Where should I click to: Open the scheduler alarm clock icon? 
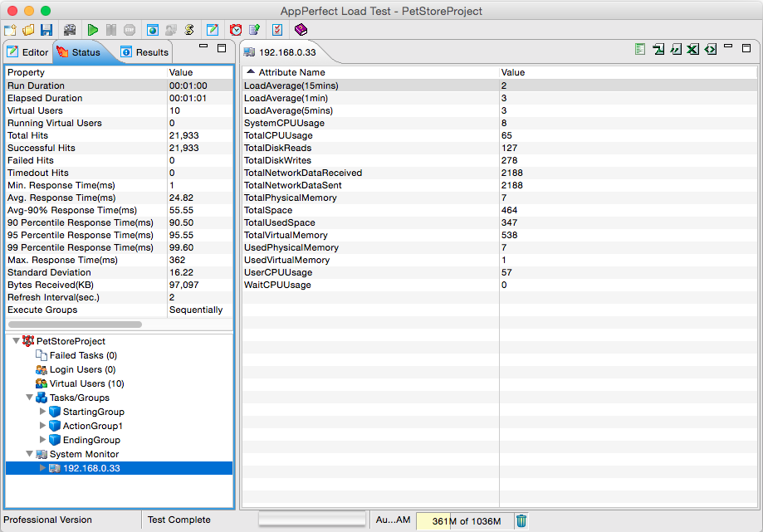pos(236,30)
